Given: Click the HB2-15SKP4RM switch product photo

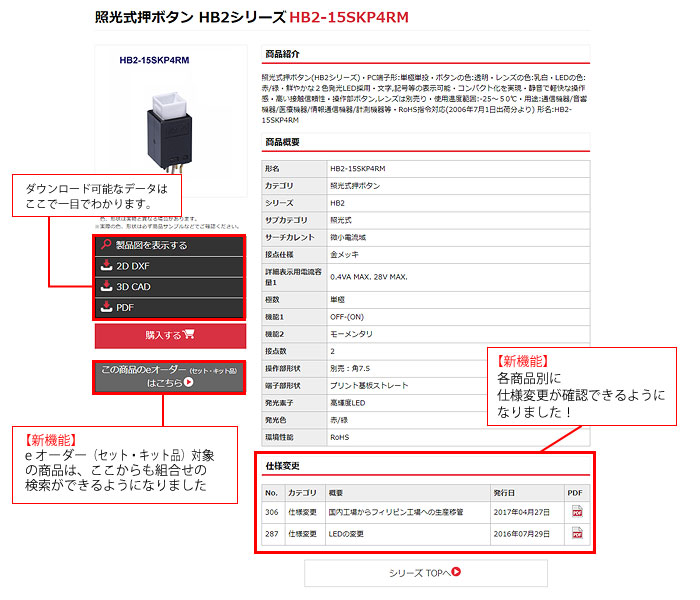Looking at the screenshot, I should click(170, 133).
